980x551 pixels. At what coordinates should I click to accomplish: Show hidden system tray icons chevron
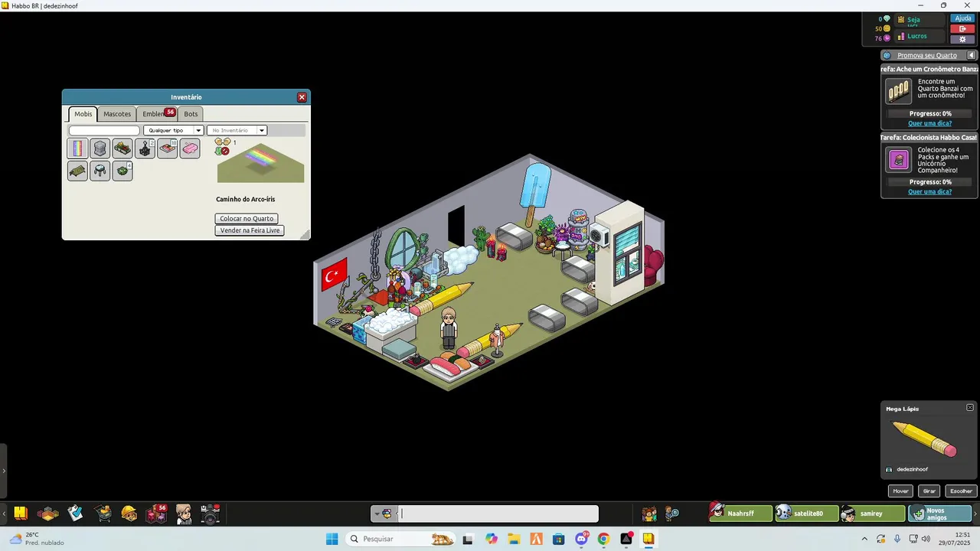coord(864,539)
